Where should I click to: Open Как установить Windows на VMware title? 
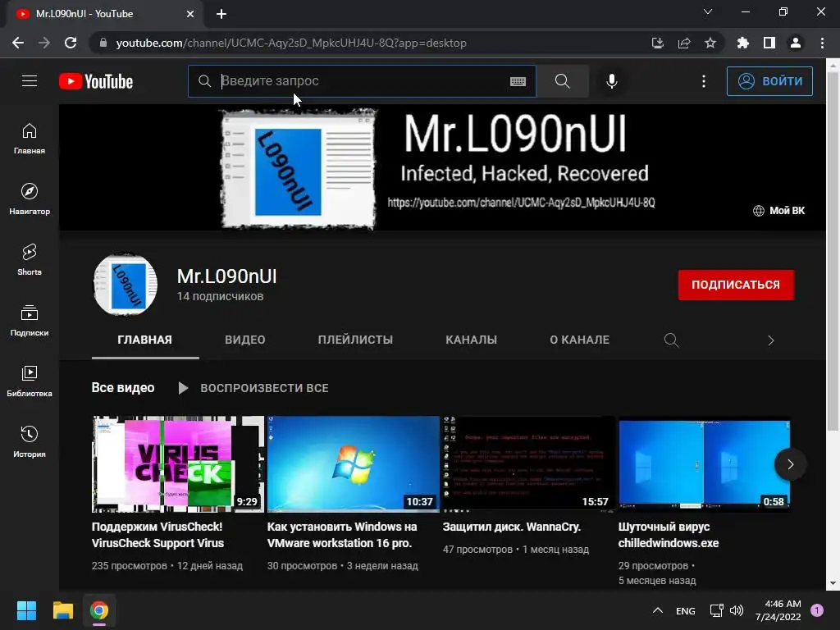point(342,535)
